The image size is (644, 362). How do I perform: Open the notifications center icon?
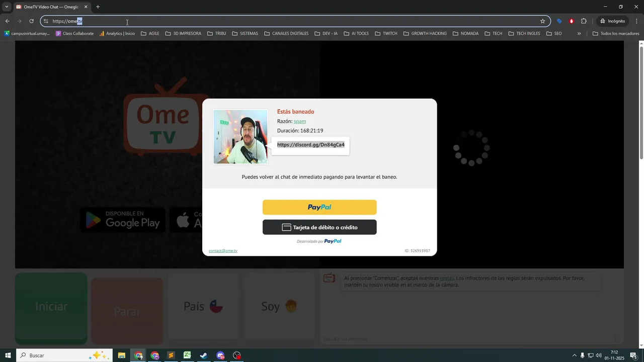[633, 355]
